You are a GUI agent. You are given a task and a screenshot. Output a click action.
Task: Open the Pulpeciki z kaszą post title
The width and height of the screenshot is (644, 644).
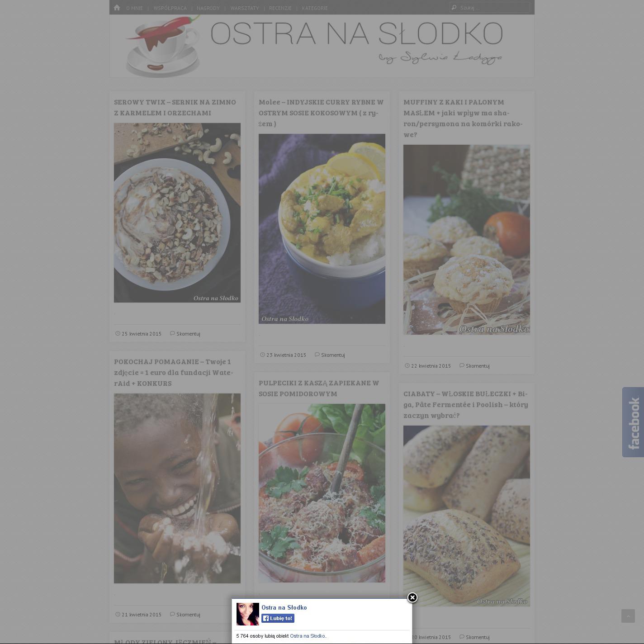pyautogui.click(x=319, y=388)
